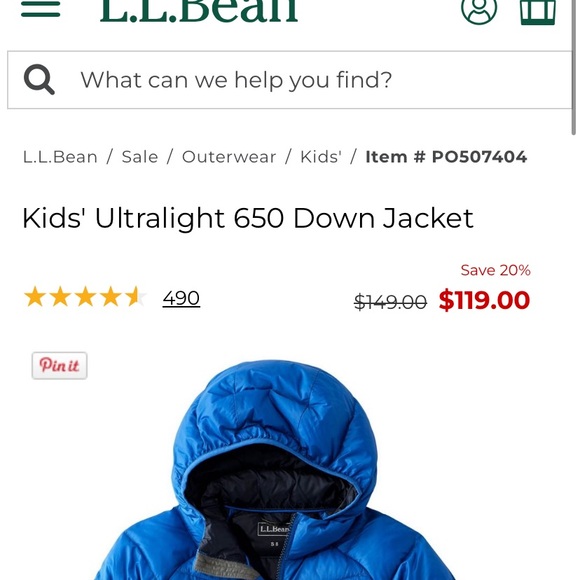Screen dimensions: 580x580
Task: Click the $119.00 sale price
Action: (x=484, y=300)
